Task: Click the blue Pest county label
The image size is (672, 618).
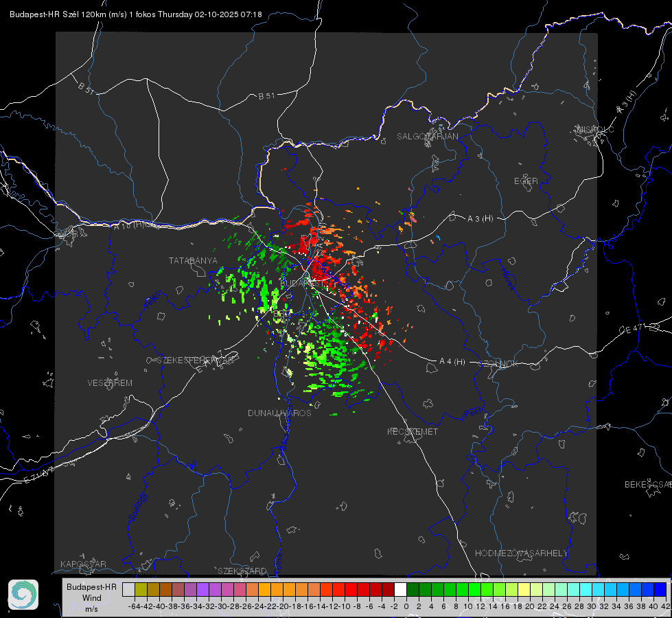Action: 473,413
